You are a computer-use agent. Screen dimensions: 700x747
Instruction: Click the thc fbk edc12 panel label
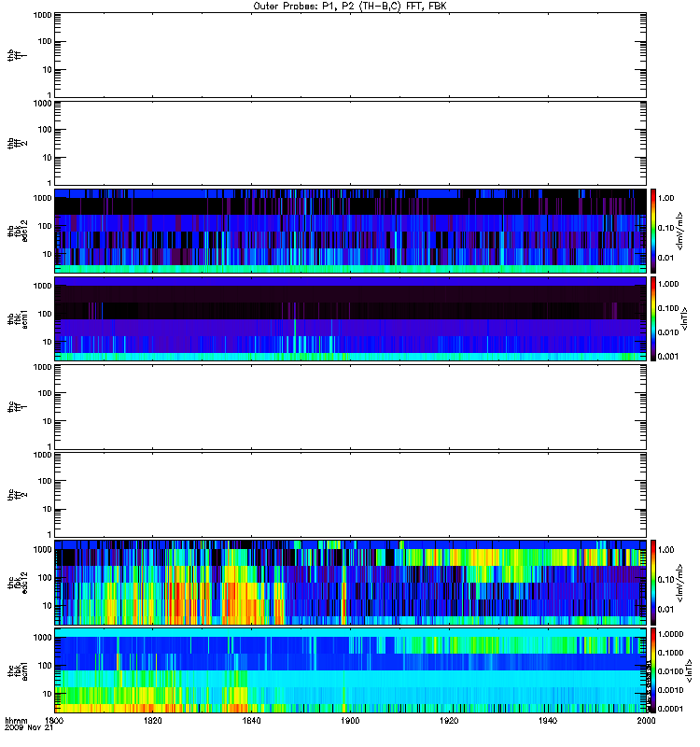pyautogui.click(x=17, y=583)
